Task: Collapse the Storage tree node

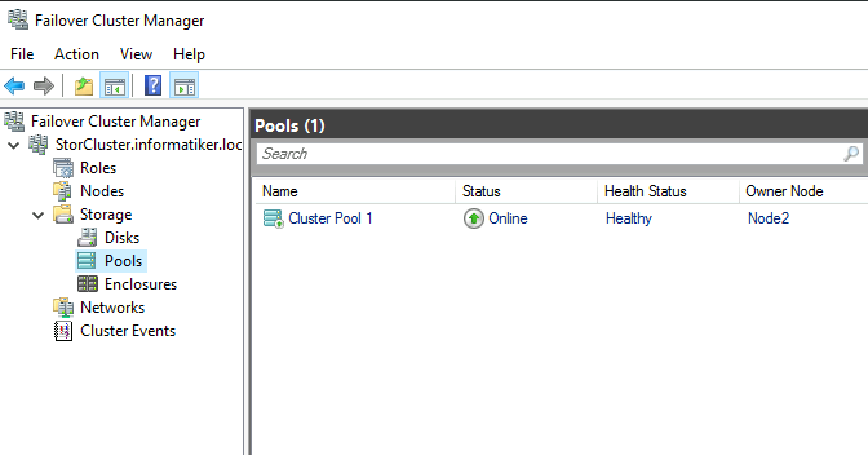Action: tap(38, 215)
